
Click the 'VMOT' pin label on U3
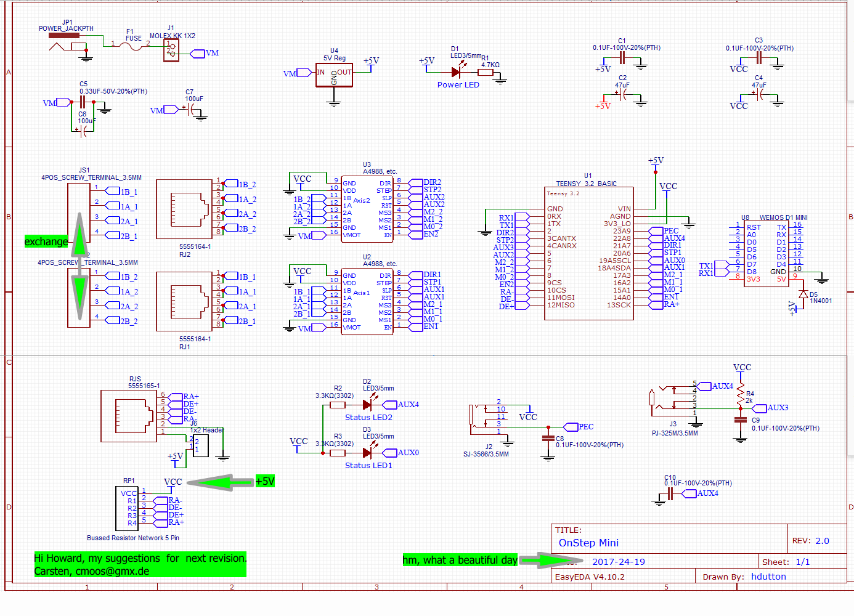(x=352, y=235)
